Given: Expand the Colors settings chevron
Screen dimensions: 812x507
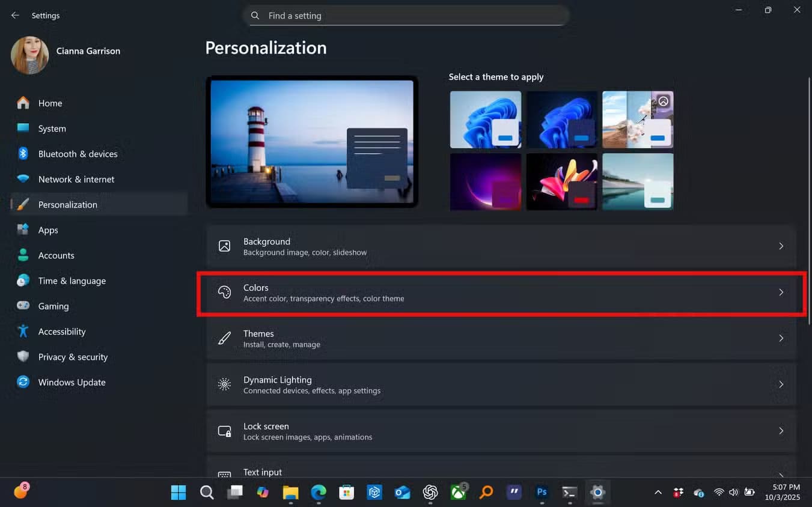Looking at the screenshot, I should click(x=781, y=293).
